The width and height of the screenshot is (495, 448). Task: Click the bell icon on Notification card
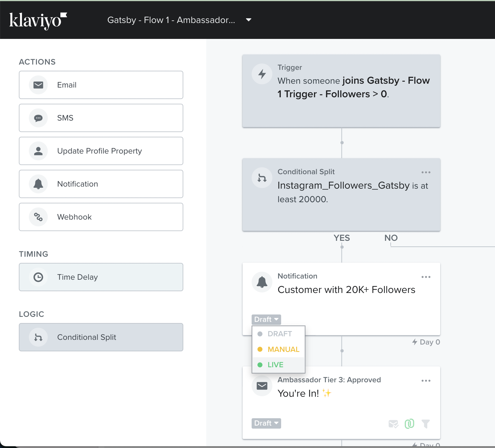(x=262, y=282)
